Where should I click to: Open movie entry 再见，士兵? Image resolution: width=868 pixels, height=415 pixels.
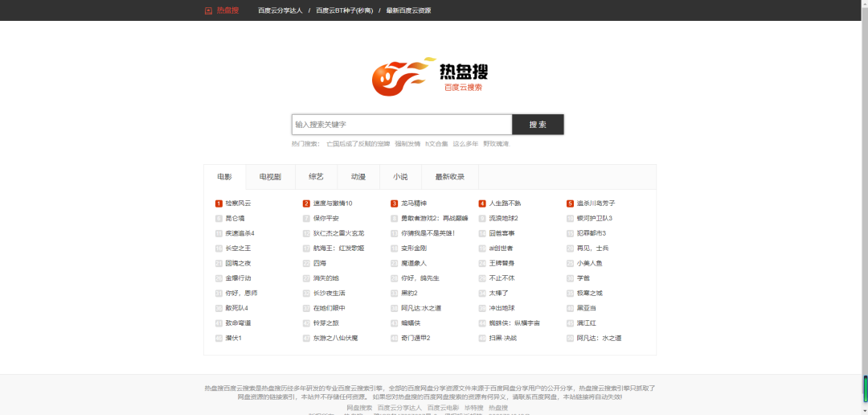pos(593,249)
